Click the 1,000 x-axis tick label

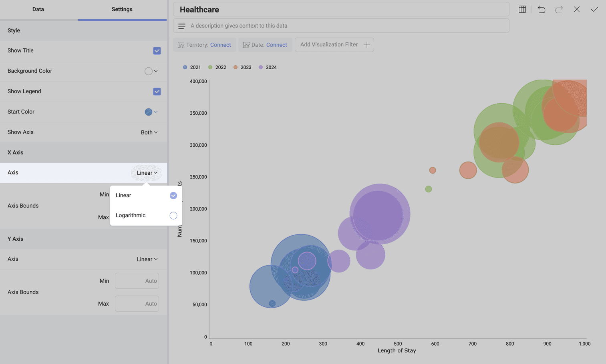(585, 344)
